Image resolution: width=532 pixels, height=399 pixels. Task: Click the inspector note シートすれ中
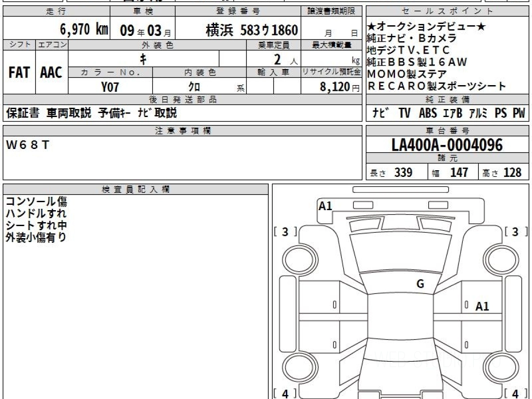pyautogui.click(x=36, y=226)
